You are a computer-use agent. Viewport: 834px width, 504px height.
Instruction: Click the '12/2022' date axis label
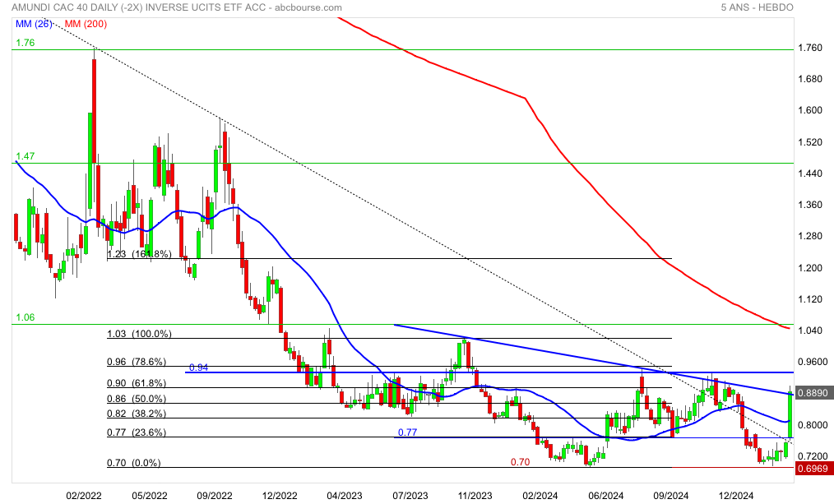tap(280, 496)
